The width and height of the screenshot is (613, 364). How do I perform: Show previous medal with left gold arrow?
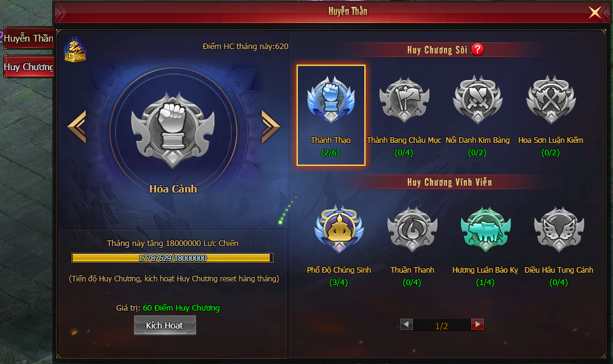[77, 126]
